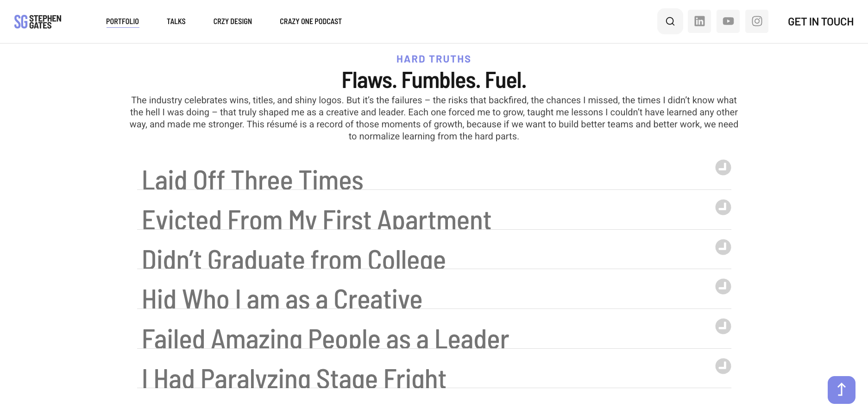
Task: Open the LinkedIn profile icon
Action: (x=699, y=21)
